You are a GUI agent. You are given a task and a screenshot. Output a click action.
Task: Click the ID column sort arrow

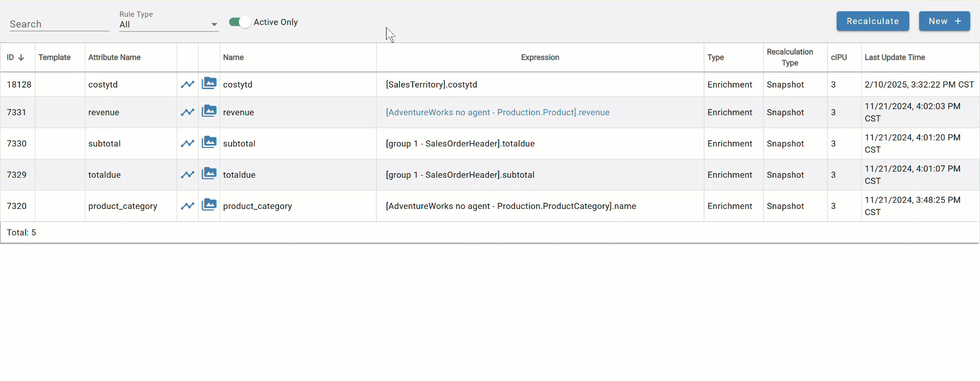(x=21, y=57)
